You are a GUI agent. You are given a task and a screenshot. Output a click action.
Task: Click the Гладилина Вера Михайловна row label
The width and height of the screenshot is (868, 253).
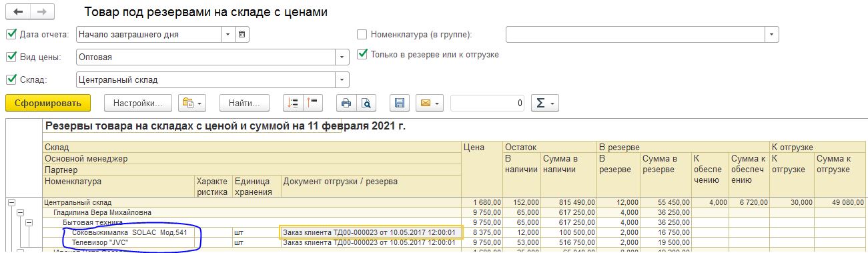(x=101, y=212)
